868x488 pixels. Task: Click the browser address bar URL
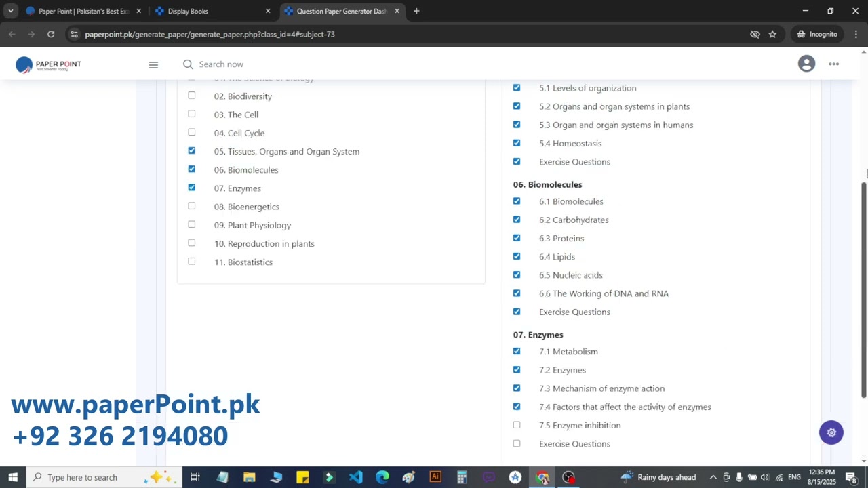[x=210, y=34]
